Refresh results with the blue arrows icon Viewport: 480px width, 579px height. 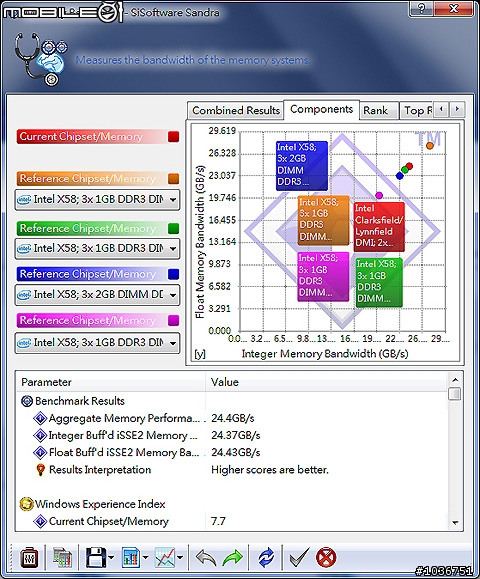point(266,558)
